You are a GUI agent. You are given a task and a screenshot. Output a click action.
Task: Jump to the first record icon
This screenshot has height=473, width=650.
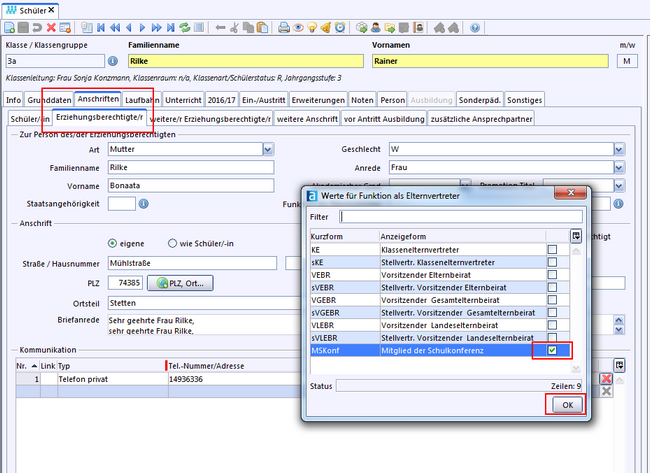100,27
